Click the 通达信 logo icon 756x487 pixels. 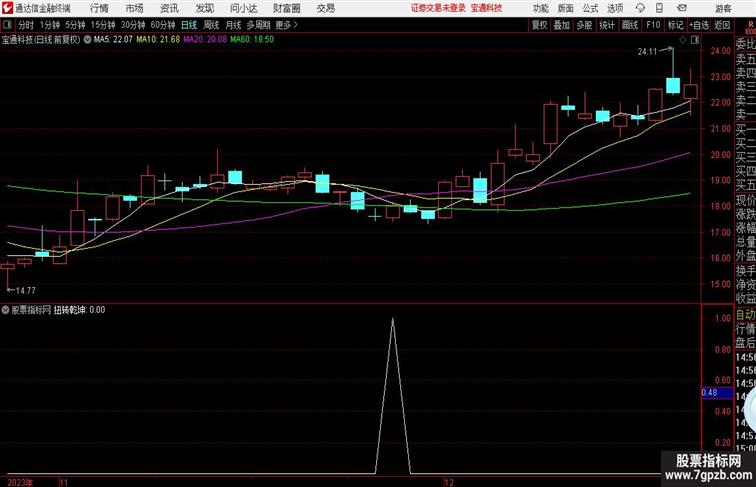click(7, 8)
